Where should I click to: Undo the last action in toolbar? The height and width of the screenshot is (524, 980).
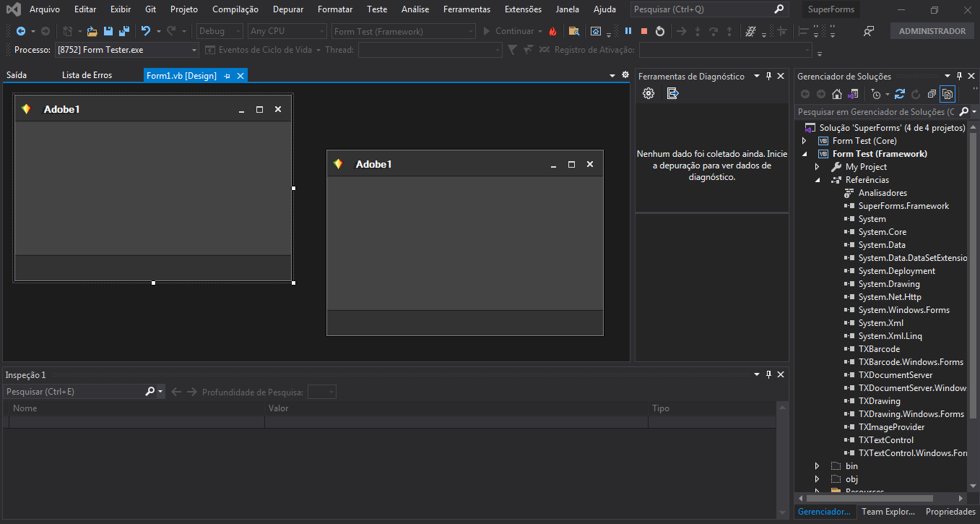point(146,31)
